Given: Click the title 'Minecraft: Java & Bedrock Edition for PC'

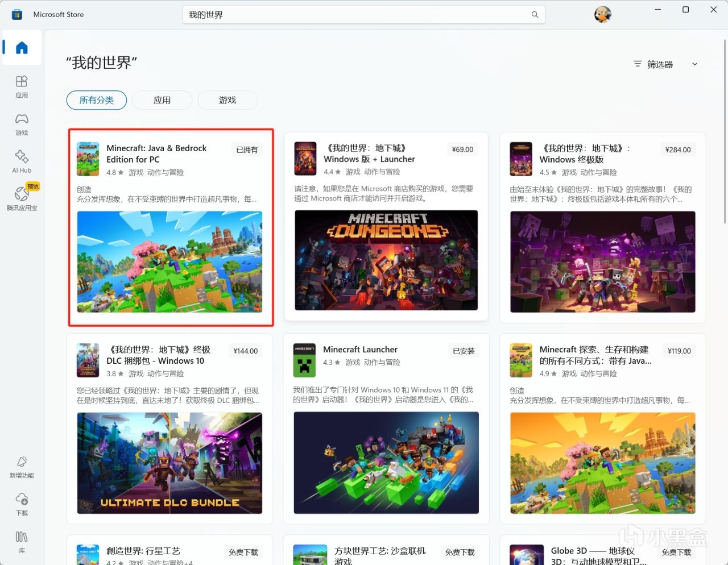Looking at the screenshot, I should (x=156, y=153).
